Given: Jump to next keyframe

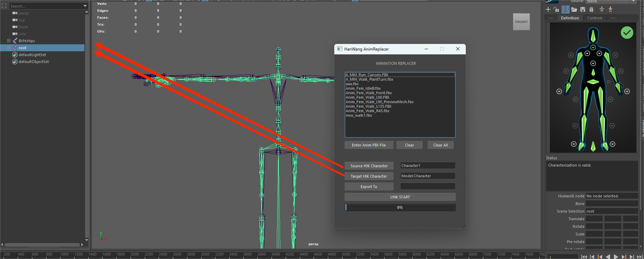Looking at the screenshot, I should (624, 257).
